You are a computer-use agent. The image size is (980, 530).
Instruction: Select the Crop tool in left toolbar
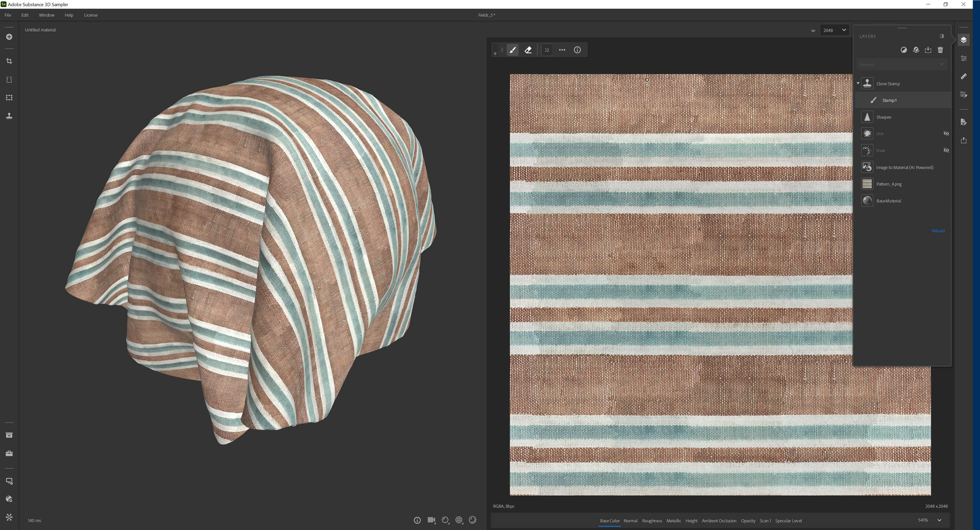[x=9, y=61]
